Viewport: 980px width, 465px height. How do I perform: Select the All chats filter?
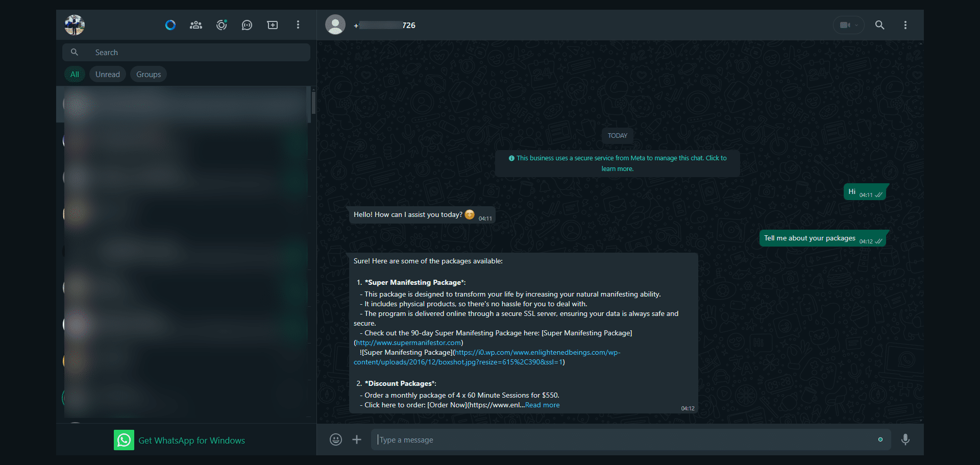75,74
